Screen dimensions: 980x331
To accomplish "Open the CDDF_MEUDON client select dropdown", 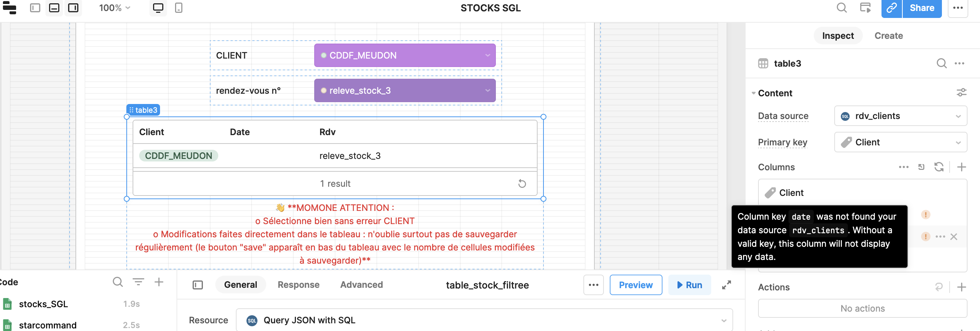I will (404, 56).
